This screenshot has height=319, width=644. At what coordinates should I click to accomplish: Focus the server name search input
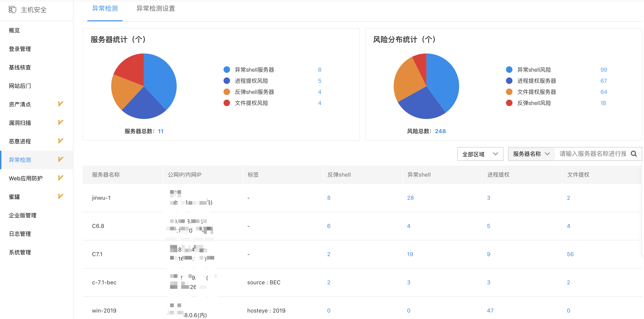click(x=592, y=154)
